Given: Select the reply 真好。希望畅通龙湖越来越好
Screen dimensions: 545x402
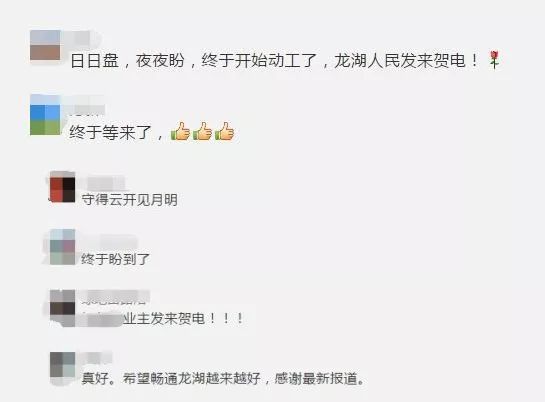Looking at the screenshot, I should [x=223, y=378].
